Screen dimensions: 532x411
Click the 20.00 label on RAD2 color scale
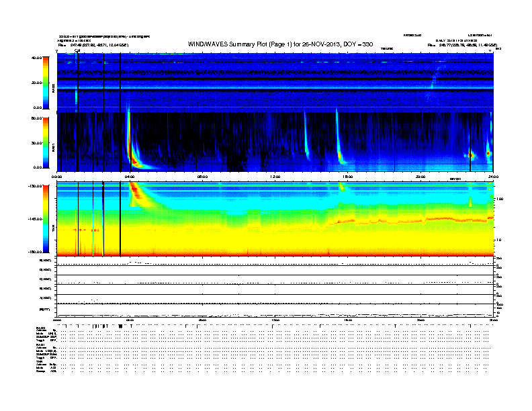pyautogui.click(x=37, y=83)
